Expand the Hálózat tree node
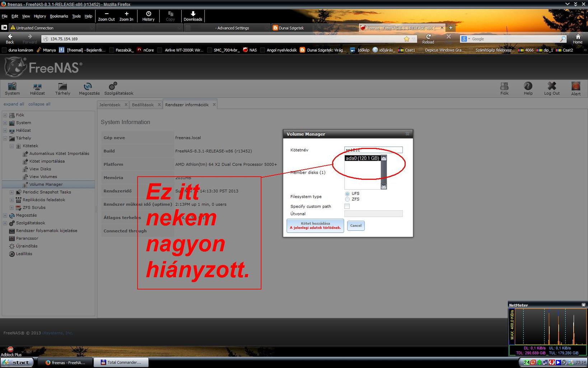Screen dimensions: 588x368 pos(5,130)
